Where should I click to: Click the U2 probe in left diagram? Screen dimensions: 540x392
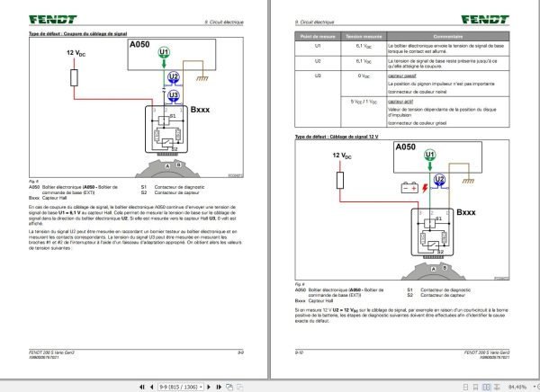(x=174, y=77)
